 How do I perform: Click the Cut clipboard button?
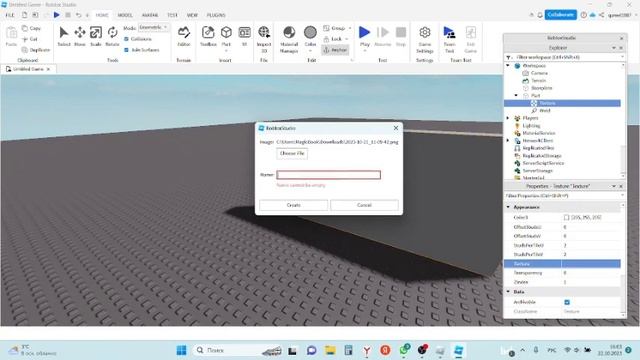coord(30,39)
